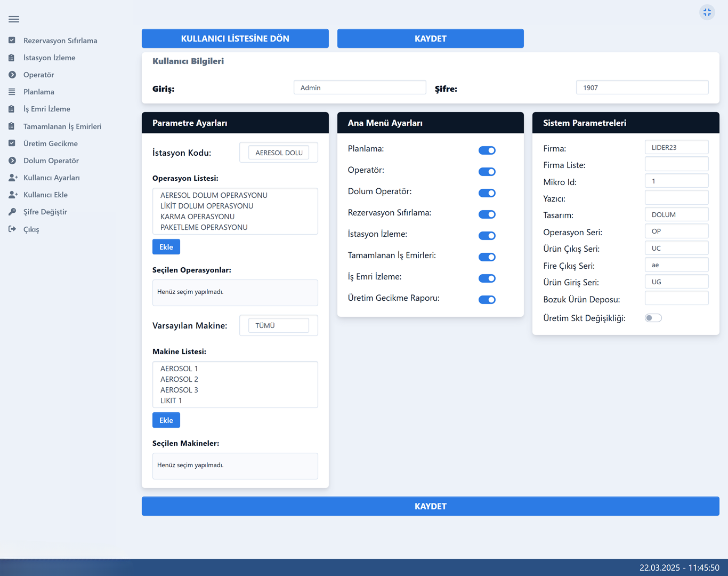This screenshot has width=728, height=576.
Task: Open Kullanıcı Ayarları from the sidebar
Action: [51, 178]
